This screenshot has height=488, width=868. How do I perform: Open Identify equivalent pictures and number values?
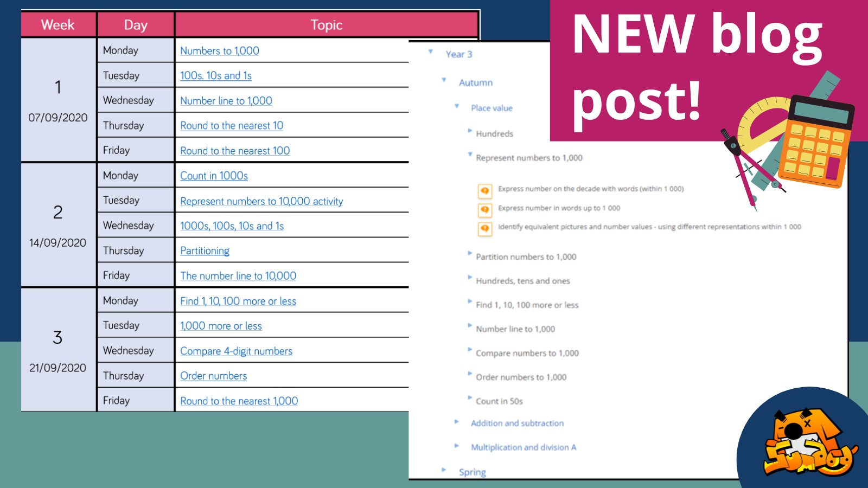click(649, 227)
